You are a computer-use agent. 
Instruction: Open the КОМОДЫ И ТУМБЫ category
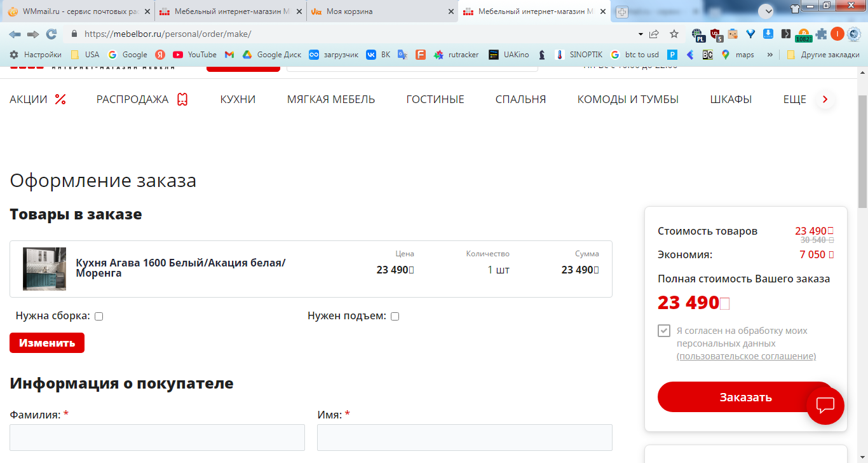point(628,99)
